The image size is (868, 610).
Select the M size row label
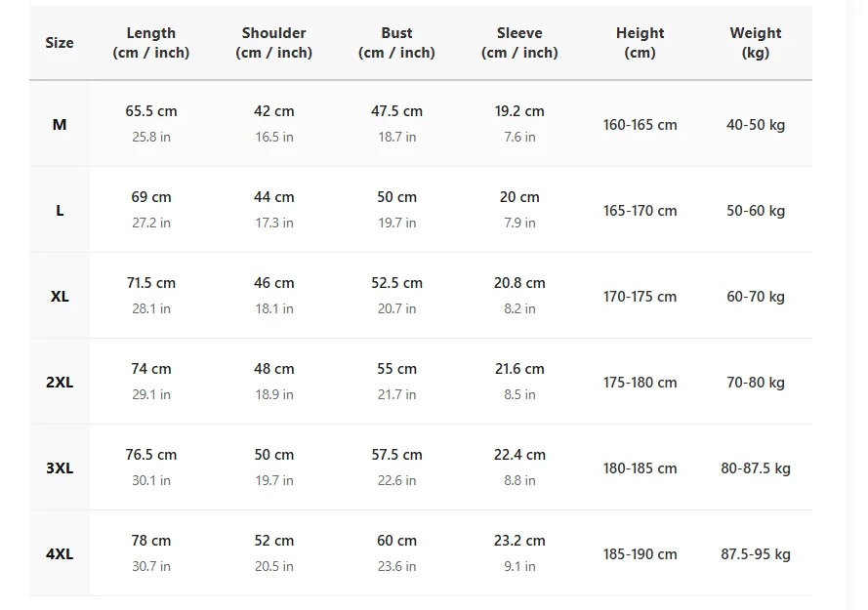click(60, 125)
